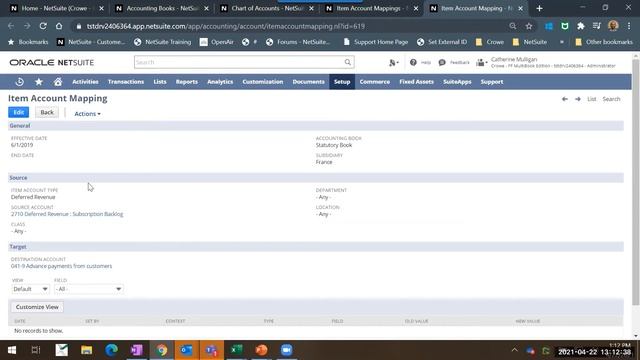Open Zoom from the taskbar
The image size is (640, 360).
(287, 350)
